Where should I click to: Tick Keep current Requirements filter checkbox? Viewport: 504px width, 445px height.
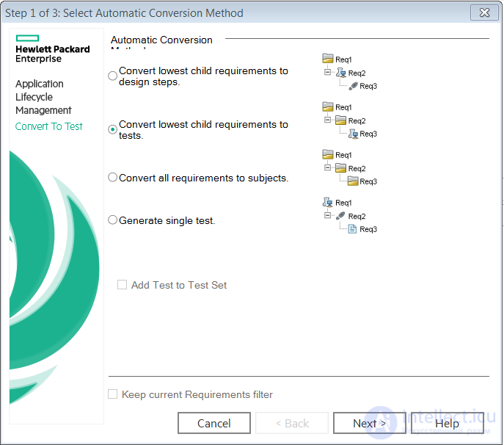(x=112, y=394)
